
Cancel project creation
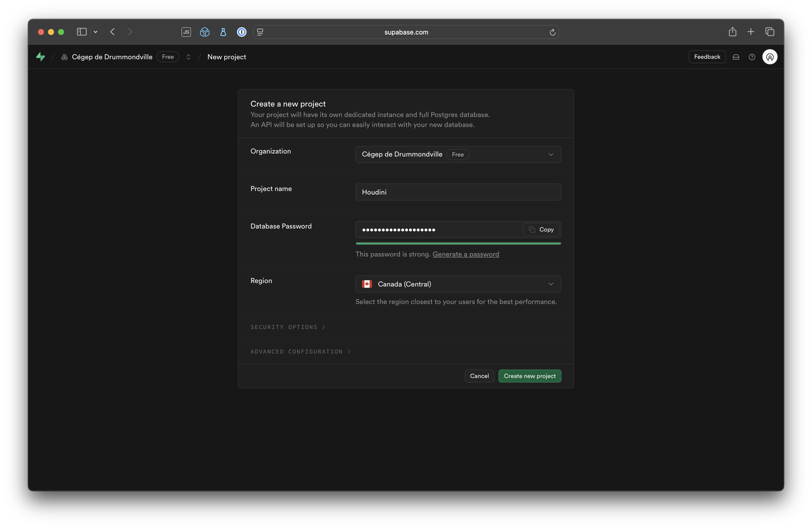tap(479, 376)
